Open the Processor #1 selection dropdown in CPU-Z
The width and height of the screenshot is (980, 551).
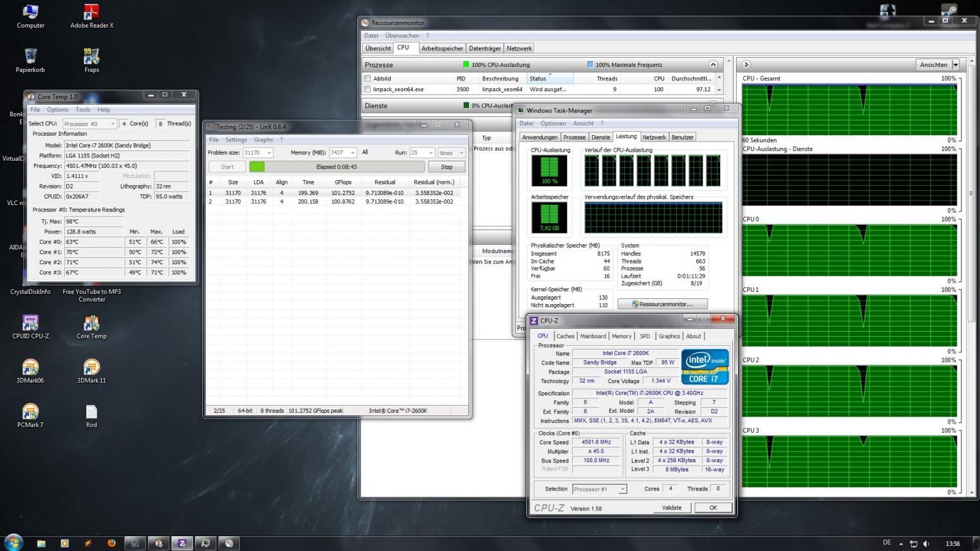(599, 489)
